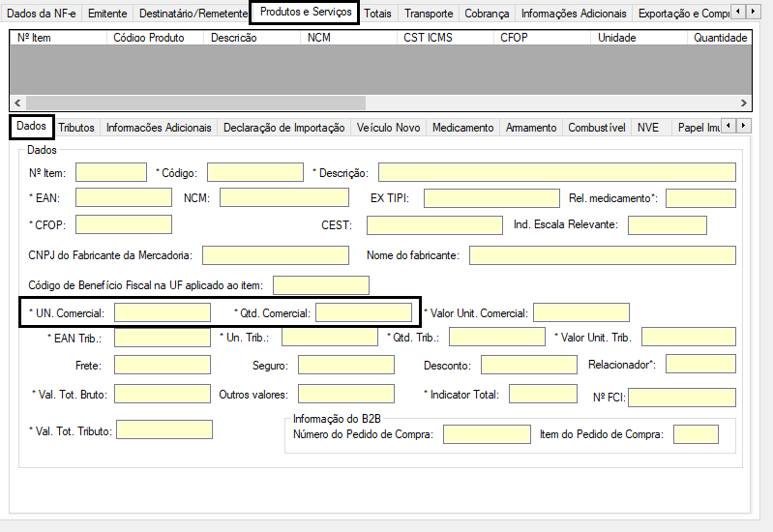Click the Qtd. Trib. field
The height and width of the screenshot is (532, 773).
[x=497, y=337]
